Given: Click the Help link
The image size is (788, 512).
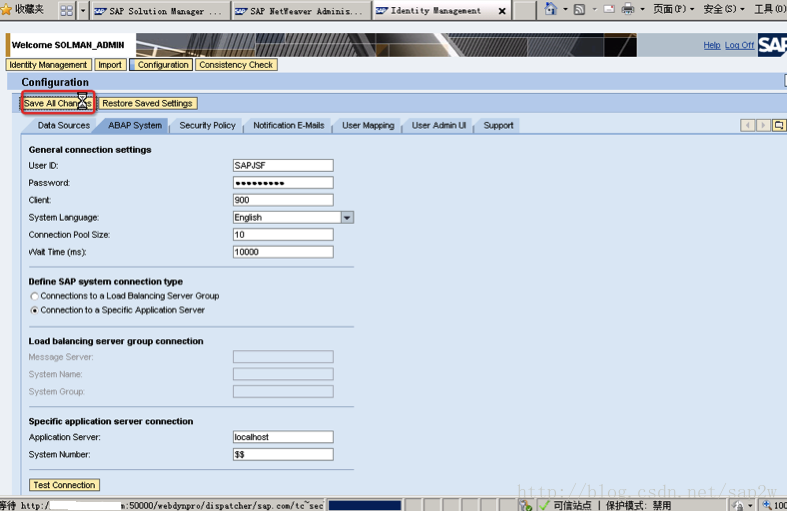Looking at the screenshot, I should click(712, 45).
